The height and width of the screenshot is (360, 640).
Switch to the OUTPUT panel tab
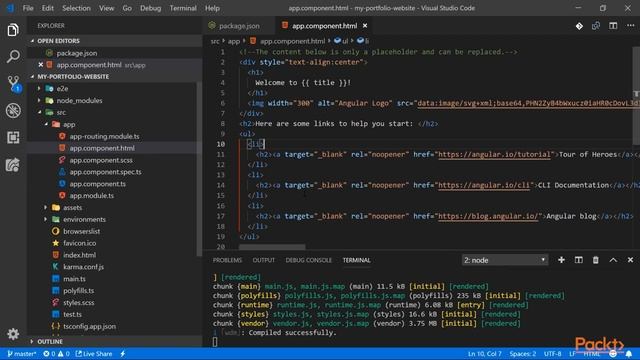[x=264, y=260]
